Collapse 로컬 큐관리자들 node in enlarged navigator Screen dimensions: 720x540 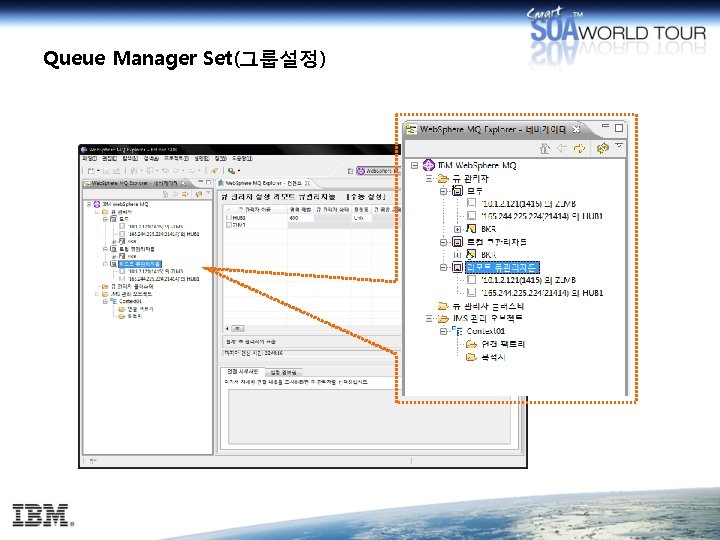click(444, 242)
